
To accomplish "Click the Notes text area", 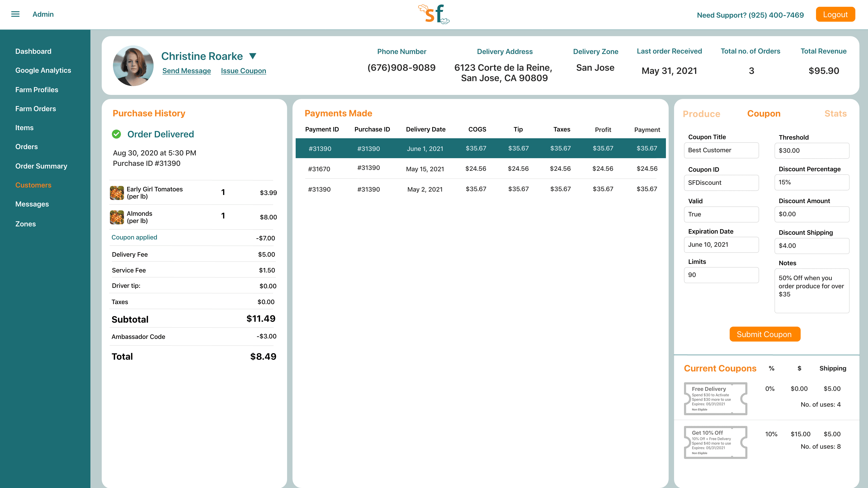I will tap(812, 291).
